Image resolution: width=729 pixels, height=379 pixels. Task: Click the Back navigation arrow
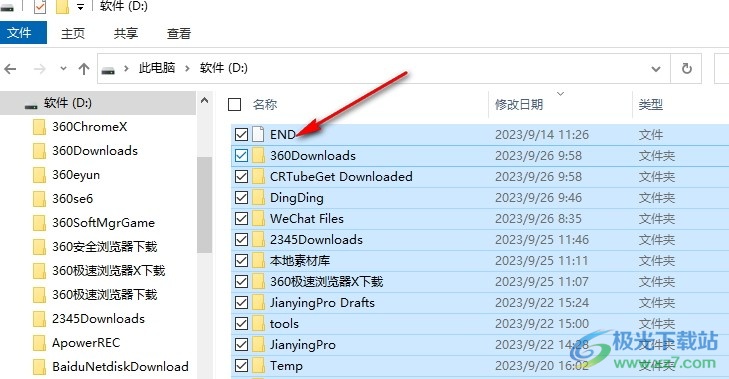coord(10,69)
